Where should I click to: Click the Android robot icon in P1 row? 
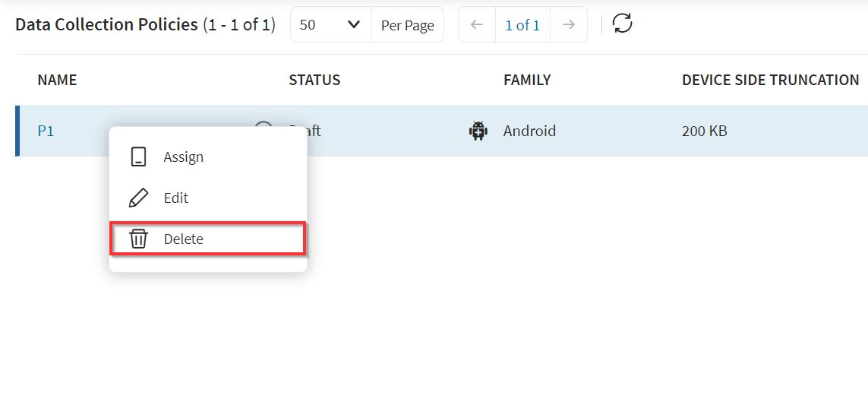tap(478, 131)
